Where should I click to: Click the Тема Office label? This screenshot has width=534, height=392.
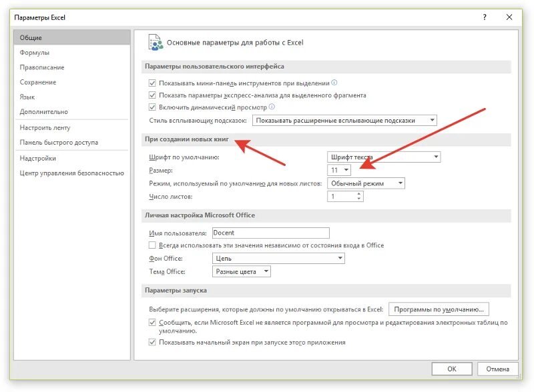point(168,271)
